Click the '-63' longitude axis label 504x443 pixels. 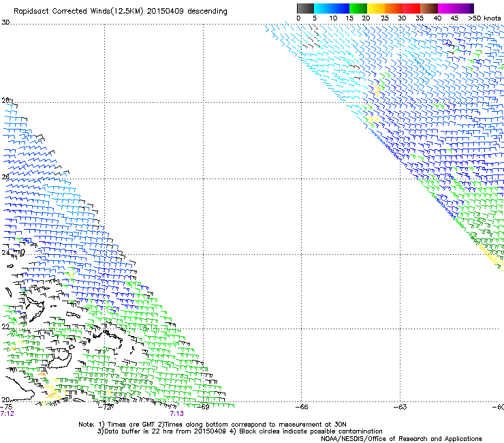pyautogui.click(x=400, y=407)
